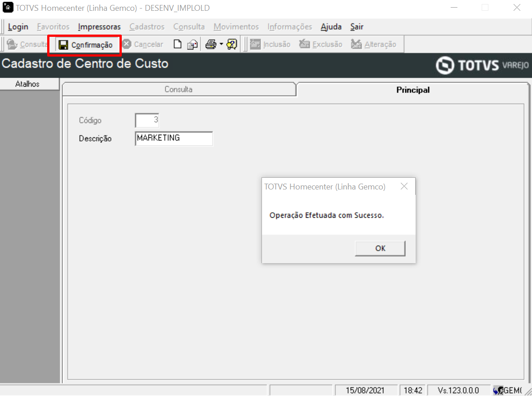Click the Operação Efetuada com Sucesso message
532x396 pixels.
coord(326,216)
